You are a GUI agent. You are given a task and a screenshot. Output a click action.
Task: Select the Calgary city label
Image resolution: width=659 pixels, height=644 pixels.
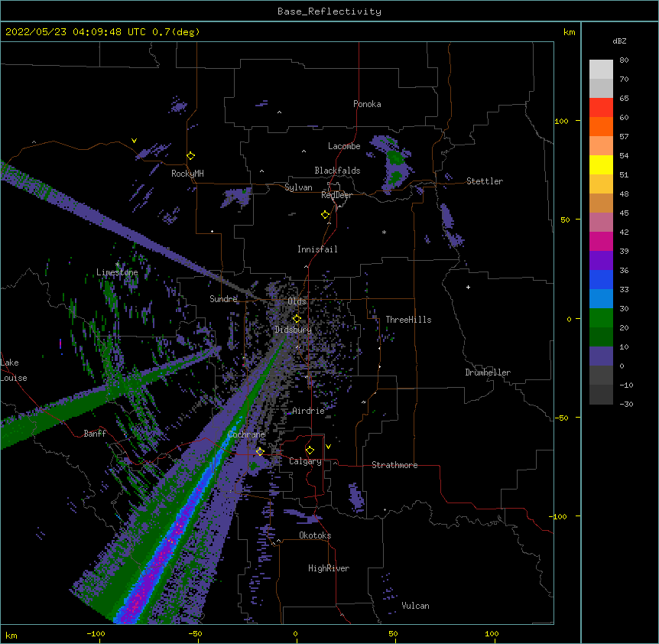coord(305,461)
